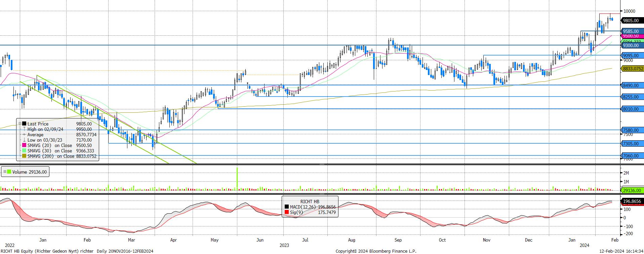This screenshot has height=254, width=644.
Task: Click the Average marker icon in legend
Action: (x=25, y=135)
